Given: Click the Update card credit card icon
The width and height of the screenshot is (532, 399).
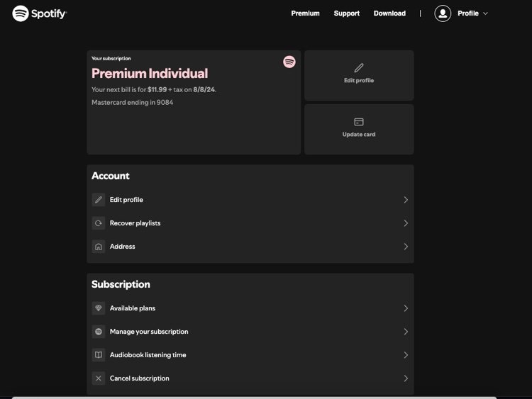Looking at the screenshot, I should [359, 122].
